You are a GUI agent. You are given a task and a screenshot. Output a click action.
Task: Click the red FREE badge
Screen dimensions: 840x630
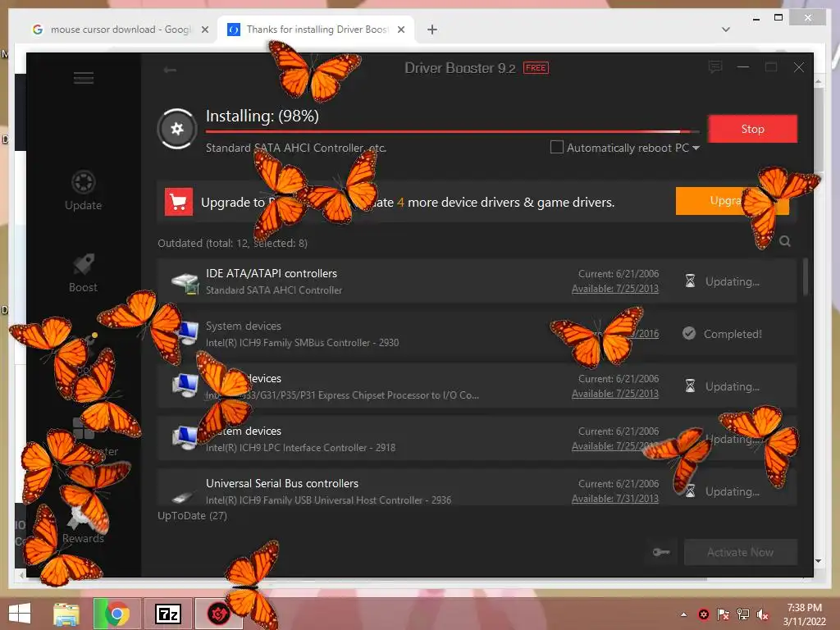[536, 67]
